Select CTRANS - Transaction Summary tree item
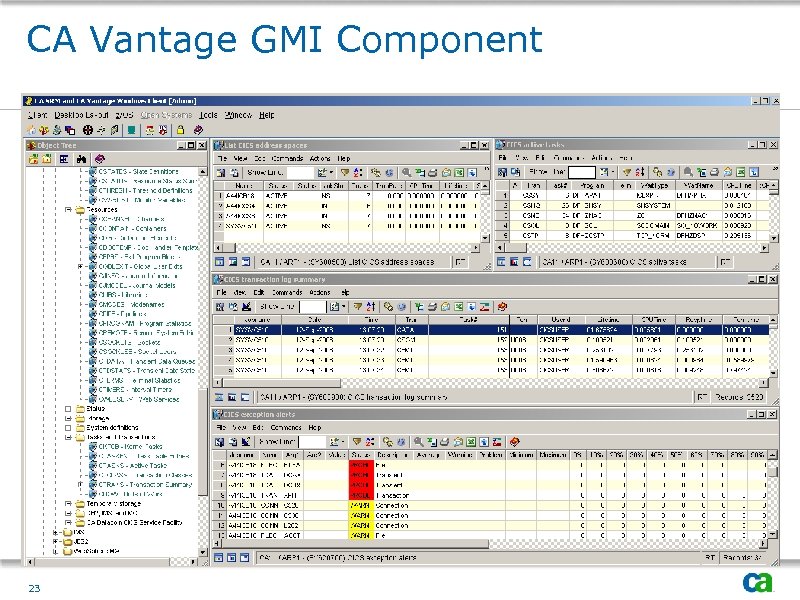 (x=145, y=485)
